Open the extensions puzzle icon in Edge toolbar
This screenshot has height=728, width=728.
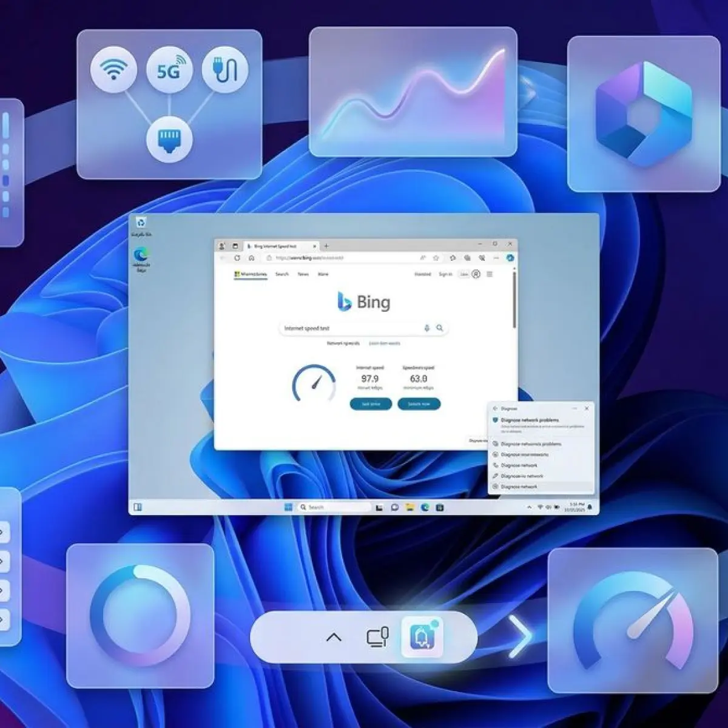coord(453,258)
